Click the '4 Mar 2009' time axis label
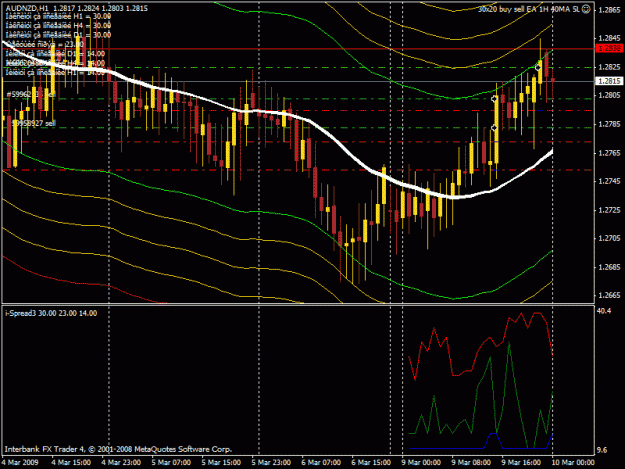This screenshot has width=625, height=469. (20, 462)
